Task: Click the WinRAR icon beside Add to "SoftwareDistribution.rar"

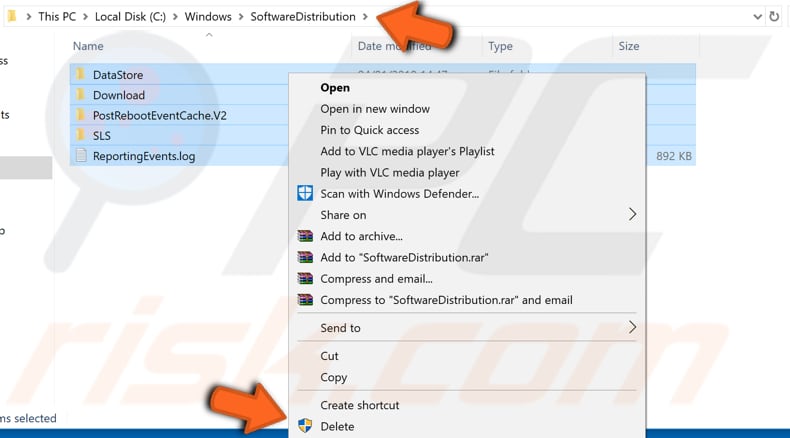Action: pos(305,258)
